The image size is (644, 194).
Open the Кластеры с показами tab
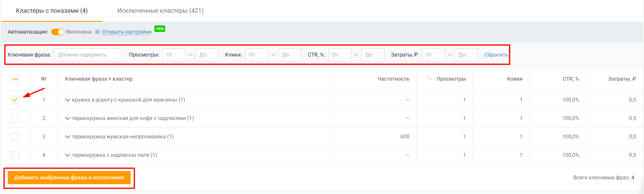pos(52,11)
